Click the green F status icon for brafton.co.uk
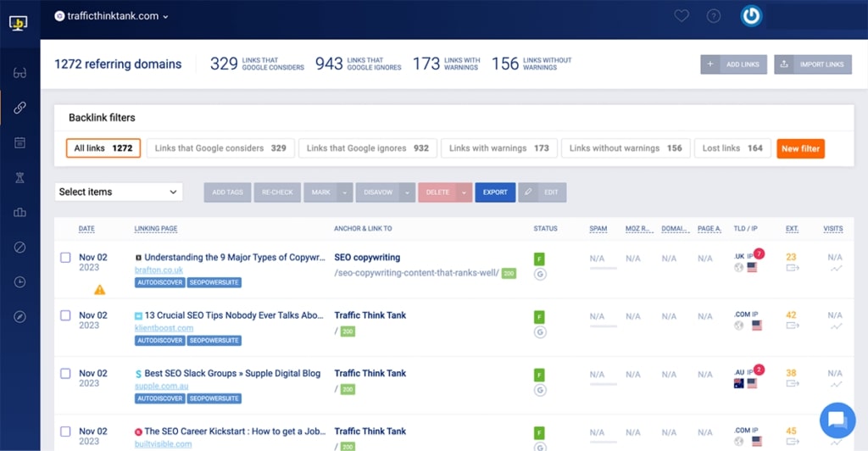 tap(539, 259)
